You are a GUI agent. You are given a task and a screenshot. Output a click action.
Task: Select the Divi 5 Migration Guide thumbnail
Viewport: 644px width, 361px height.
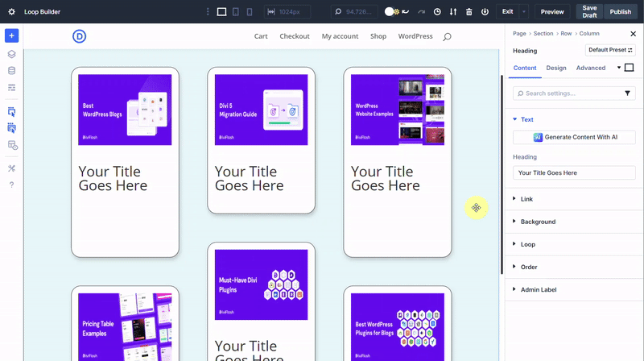(x=261, y=110)
